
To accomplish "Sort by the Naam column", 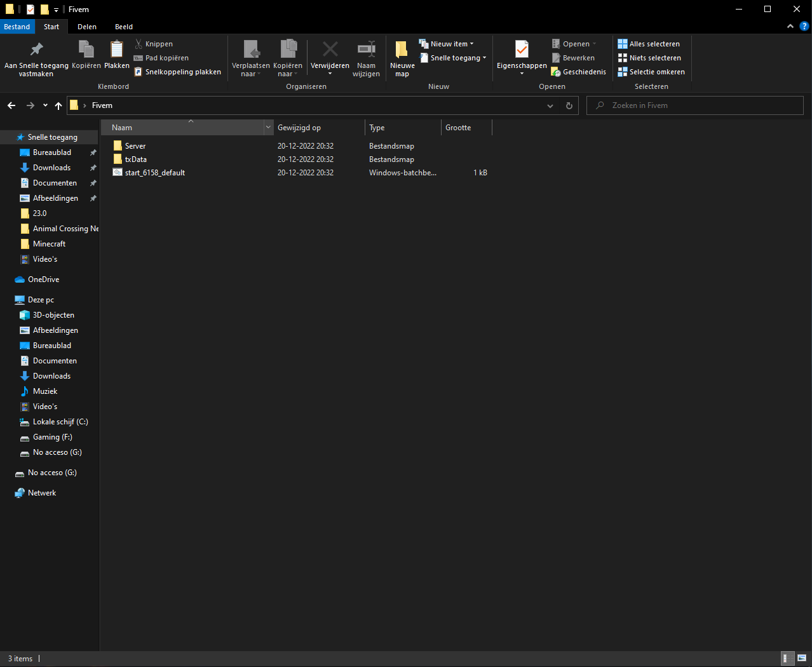I will pyautogui.click(x=182, y=128).
